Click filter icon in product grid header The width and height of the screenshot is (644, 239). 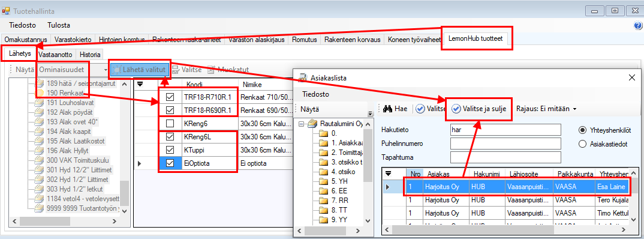(140, 84)
